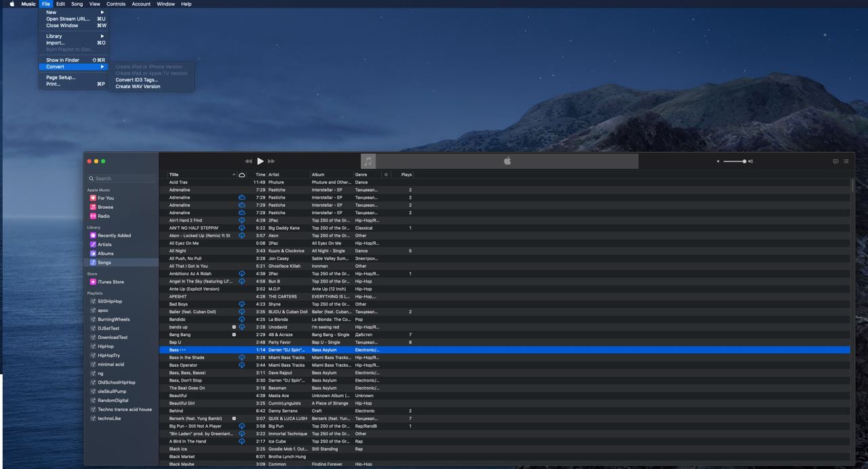Choose Print in the File menu
Screen dimensions: 868x469
click(75, 84)
